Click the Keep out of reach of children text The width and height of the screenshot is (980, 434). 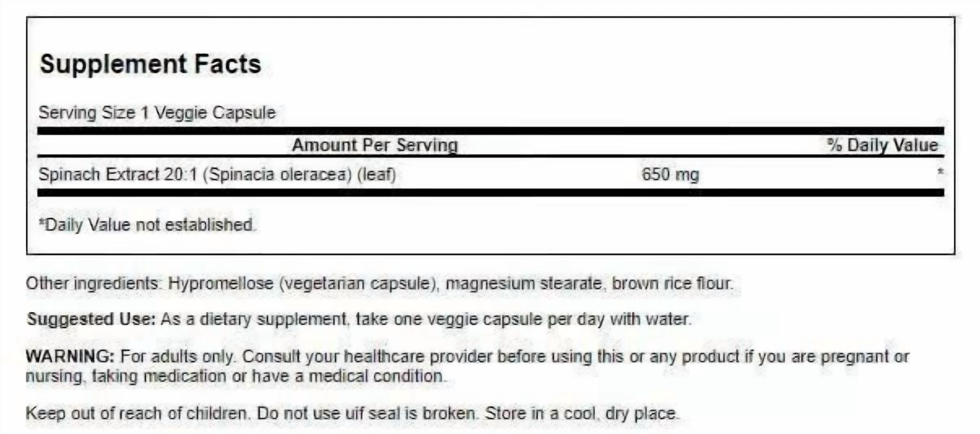coord(137,413)
